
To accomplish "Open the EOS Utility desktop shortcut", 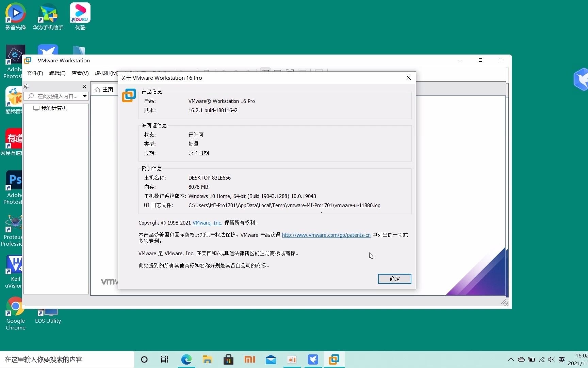I will [x=48, y=316].
